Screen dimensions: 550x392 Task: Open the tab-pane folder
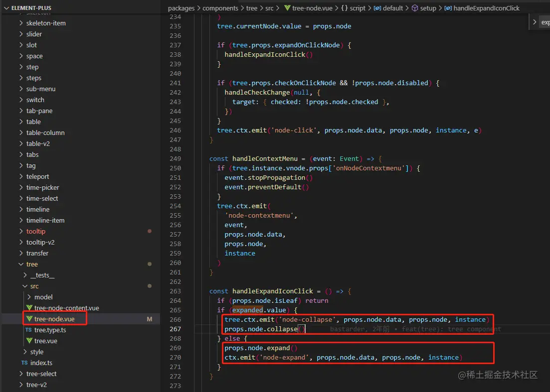[x=39, y=111]
